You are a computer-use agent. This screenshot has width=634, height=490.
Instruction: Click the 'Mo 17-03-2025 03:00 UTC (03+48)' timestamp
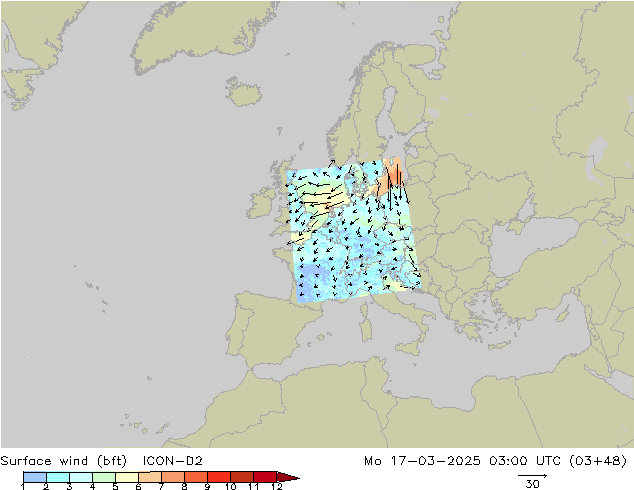click(x=495, y=461)
